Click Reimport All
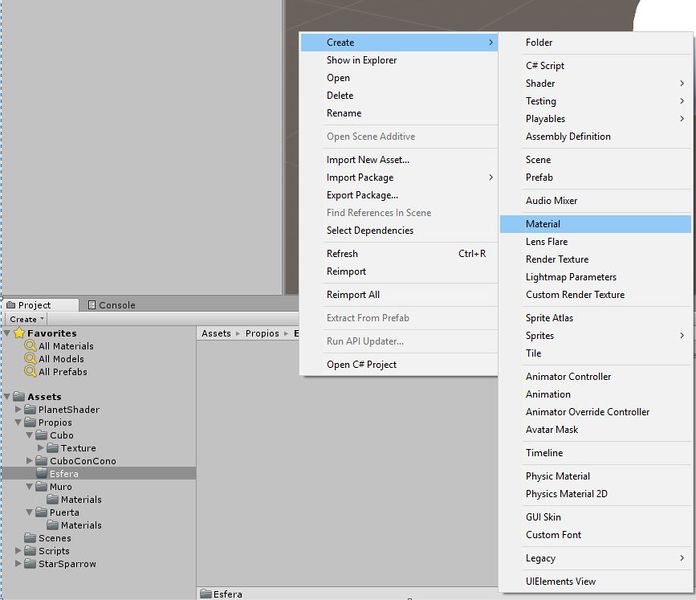The image size is (696, 600). pos(399,295)
